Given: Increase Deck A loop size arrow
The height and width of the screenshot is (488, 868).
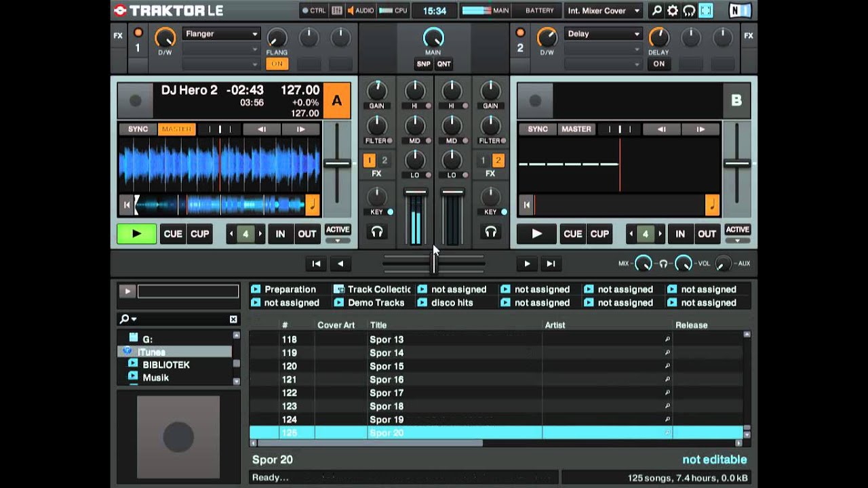Looking at the screenshot, I should click(260, 234).
